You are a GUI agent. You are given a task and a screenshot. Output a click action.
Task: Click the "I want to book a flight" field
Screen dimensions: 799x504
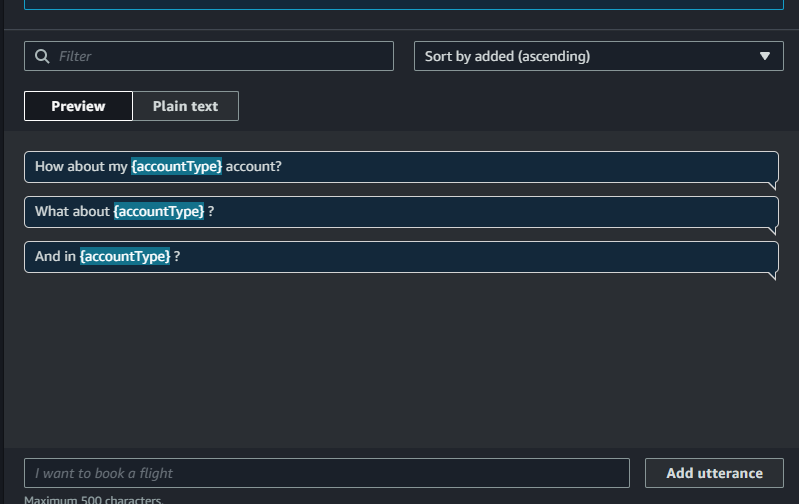click(x=326, y=473)
